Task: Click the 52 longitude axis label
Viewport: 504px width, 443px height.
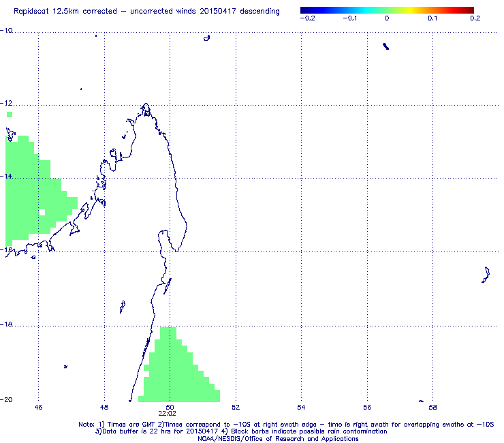Action: tap(236, 408)
